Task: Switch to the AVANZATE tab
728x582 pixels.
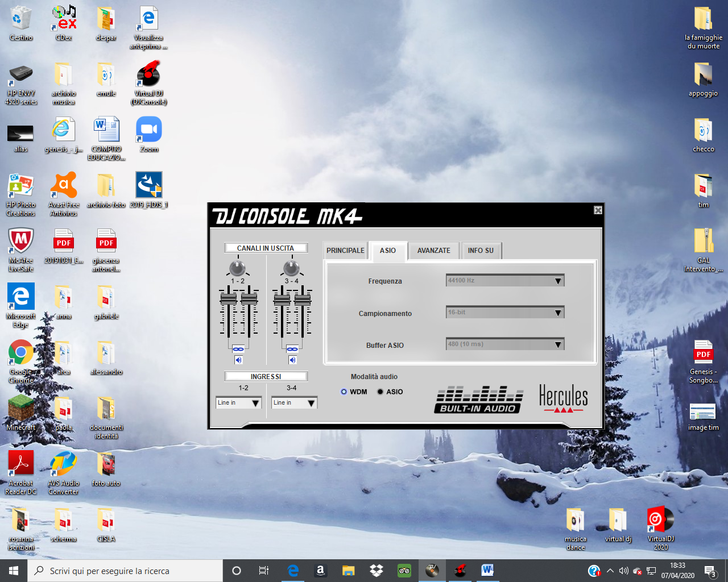Action: (x=434, y=251)
